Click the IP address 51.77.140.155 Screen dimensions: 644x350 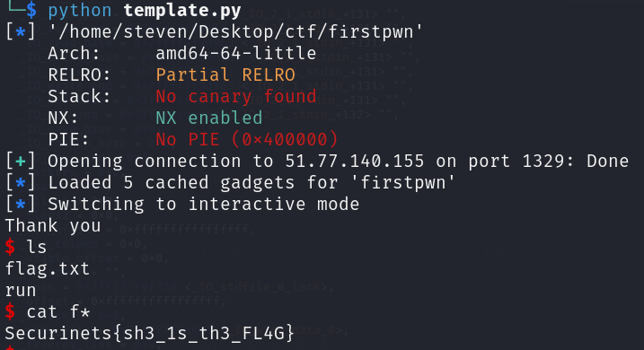[355, 161]
